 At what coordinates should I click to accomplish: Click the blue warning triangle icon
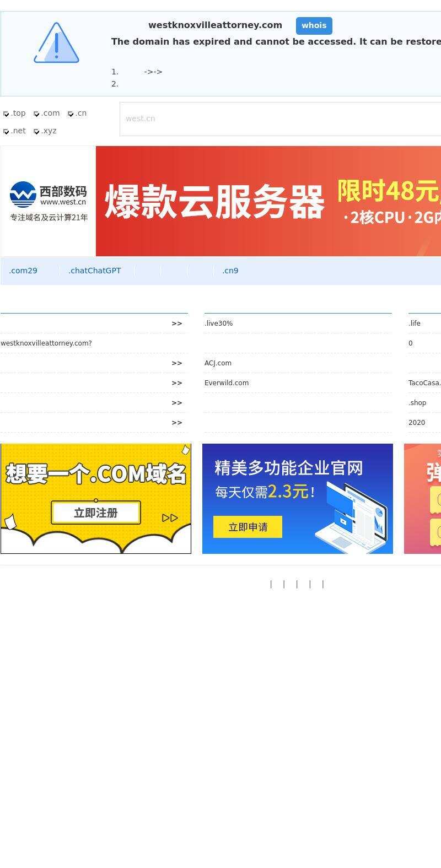tap(56, 42)
